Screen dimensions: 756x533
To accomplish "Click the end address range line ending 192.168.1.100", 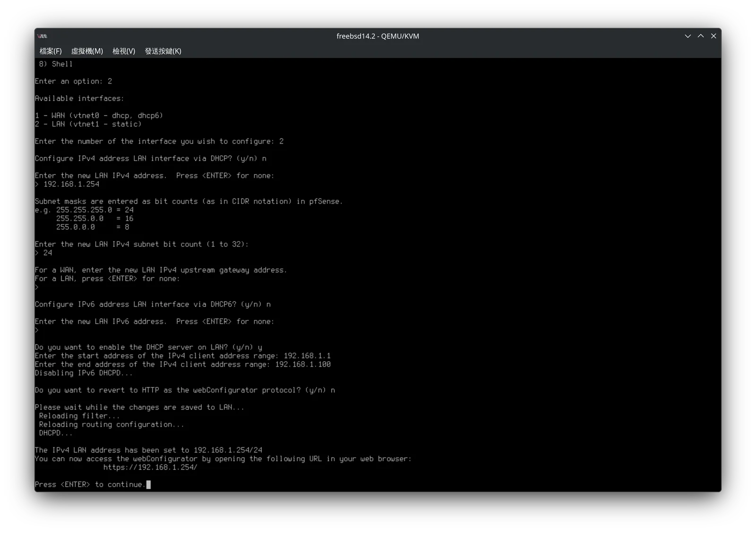I will coord(183,364).
